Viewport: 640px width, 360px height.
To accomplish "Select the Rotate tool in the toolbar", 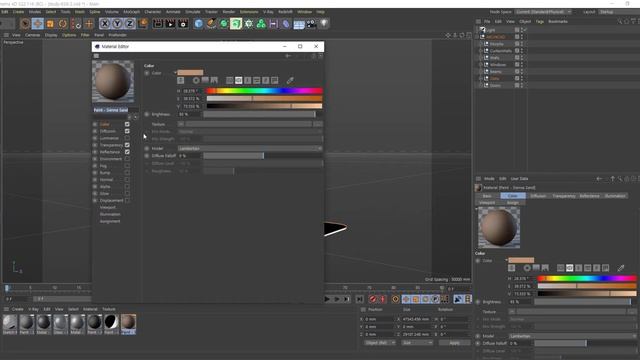I will tap(63, 24).
